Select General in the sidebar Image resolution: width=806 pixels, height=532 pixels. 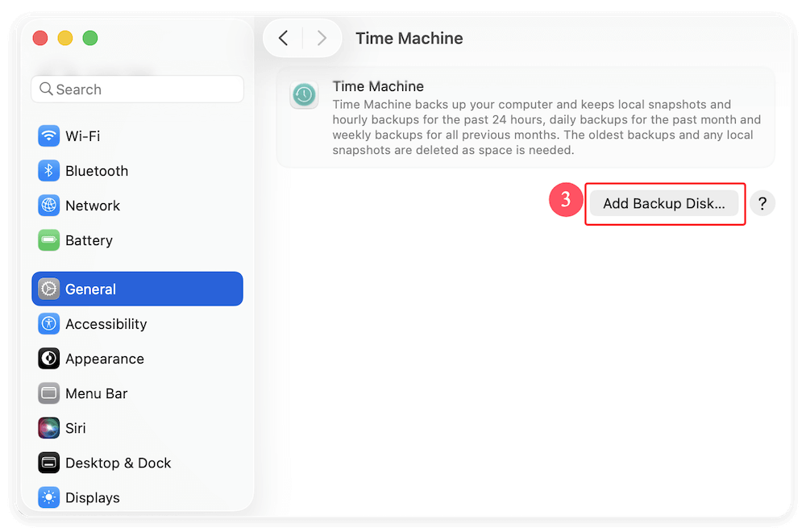[x=137, y=289]
